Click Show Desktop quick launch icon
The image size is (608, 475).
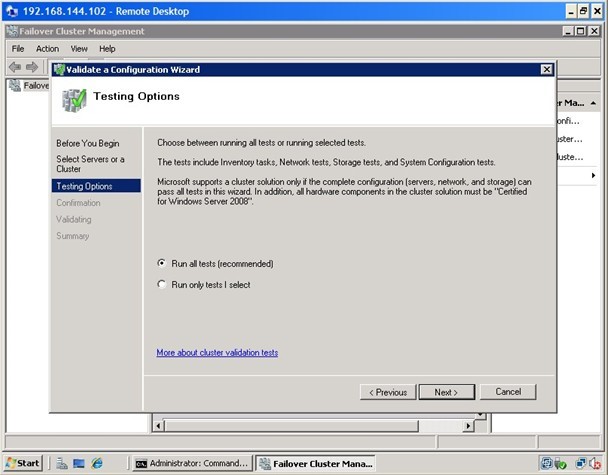point(79,463)
